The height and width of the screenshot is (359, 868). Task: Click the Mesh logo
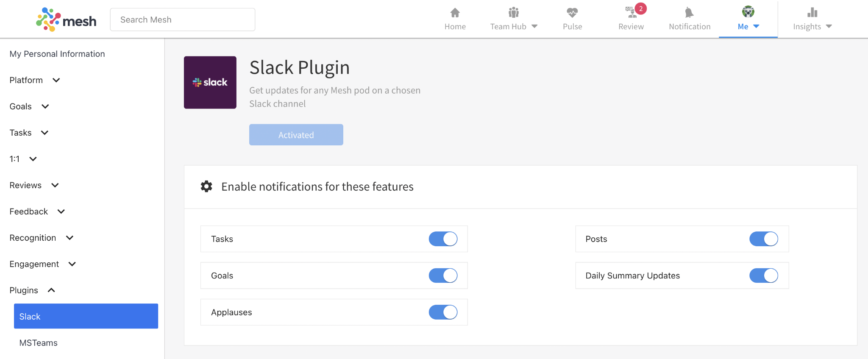pyautogui.click(x=66, y=19)
